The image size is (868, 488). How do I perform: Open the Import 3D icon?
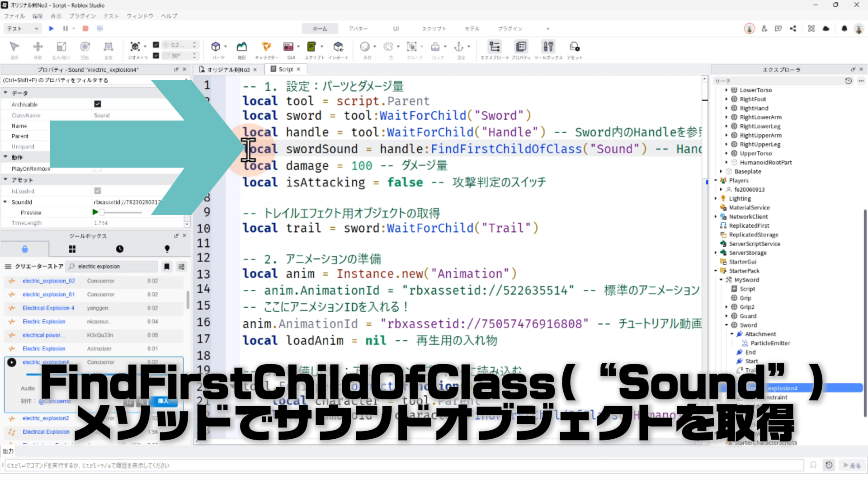point(338,47)
